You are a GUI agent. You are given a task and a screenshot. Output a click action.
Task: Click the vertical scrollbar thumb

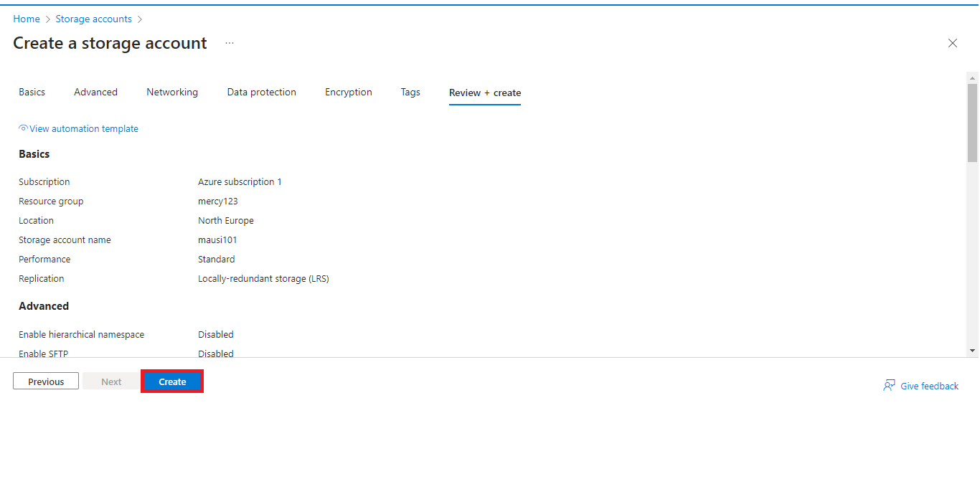(x=972, y=123)
